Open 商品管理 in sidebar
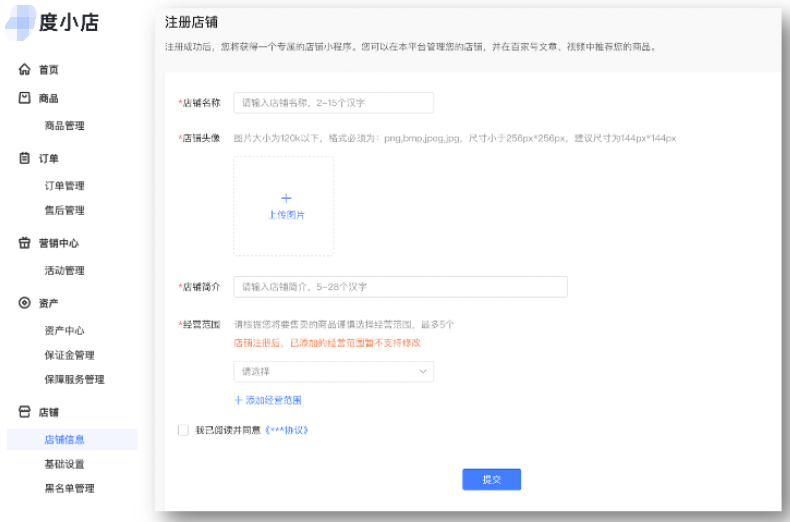 click(x=64, y=126)
